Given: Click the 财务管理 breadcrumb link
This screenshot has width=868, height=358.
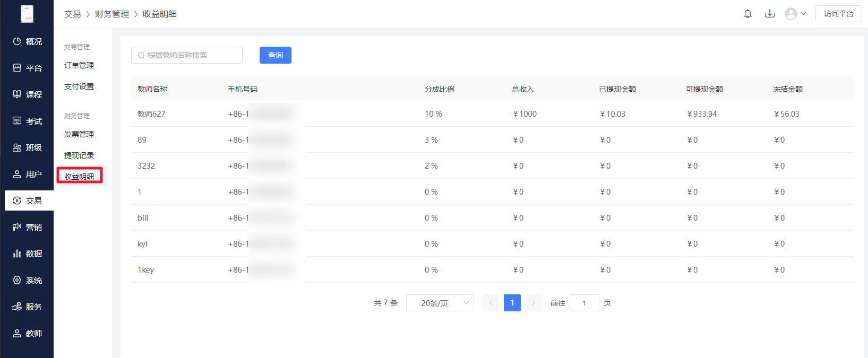Looking at the screenshot, I should tap(112, 14).
